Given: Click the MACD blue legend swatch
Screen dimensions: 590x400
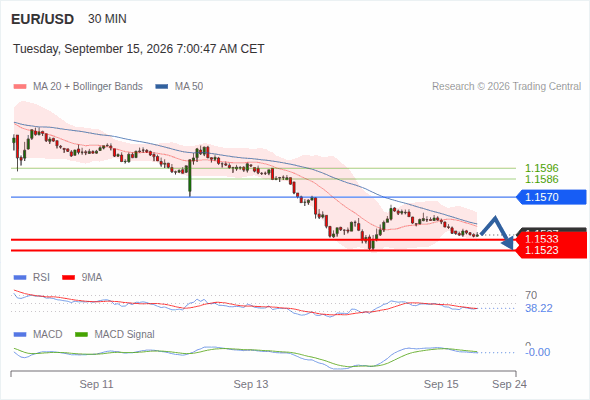Looking at the screenshot, I should [x=20, y=335].
